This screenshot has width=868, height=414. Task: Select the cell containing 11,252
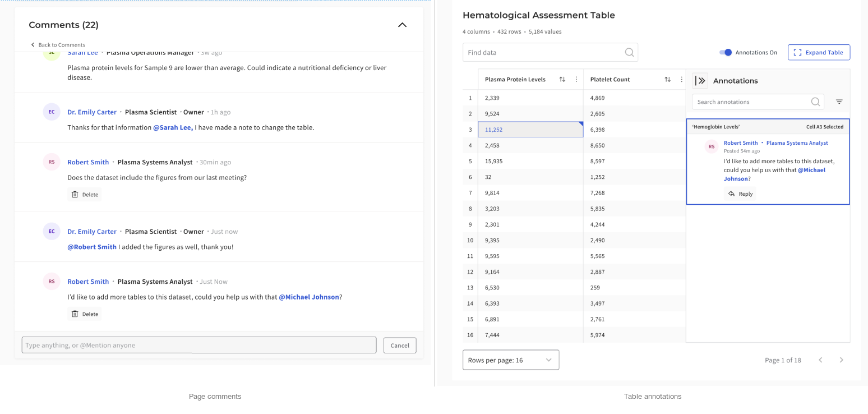[530, 130]
